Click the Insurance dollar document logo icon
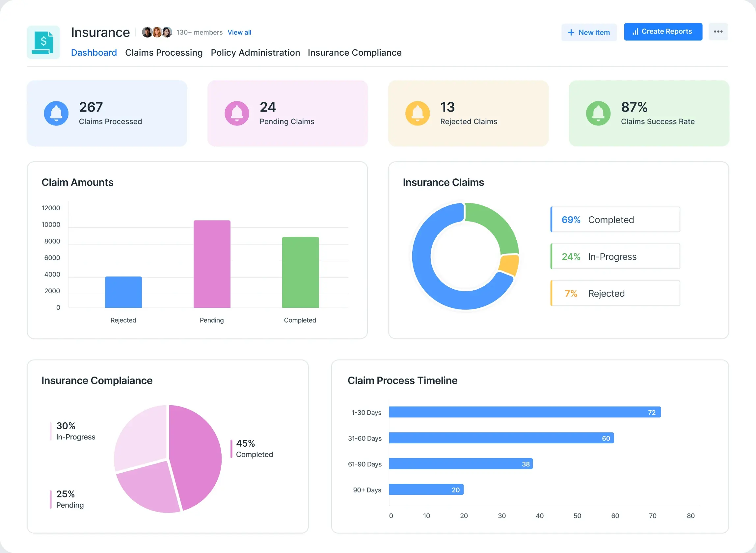 point(43,42)
